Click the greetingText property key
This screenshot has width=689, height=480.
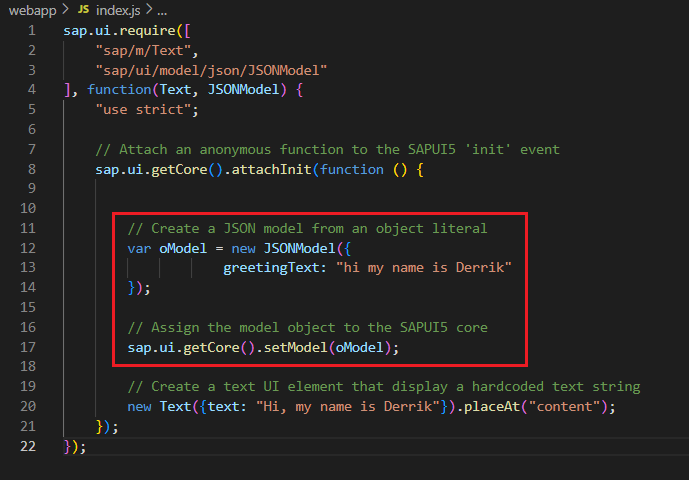271,268
